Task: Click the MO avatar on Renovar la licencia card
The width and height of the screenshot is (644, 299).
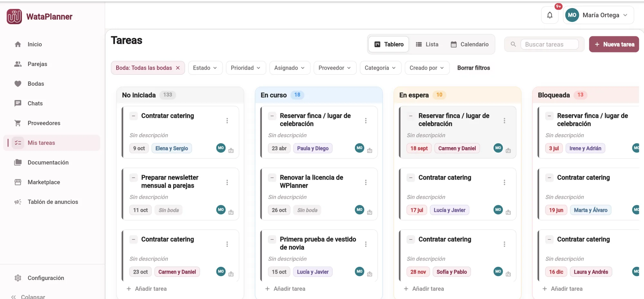Action: (360, 210)
